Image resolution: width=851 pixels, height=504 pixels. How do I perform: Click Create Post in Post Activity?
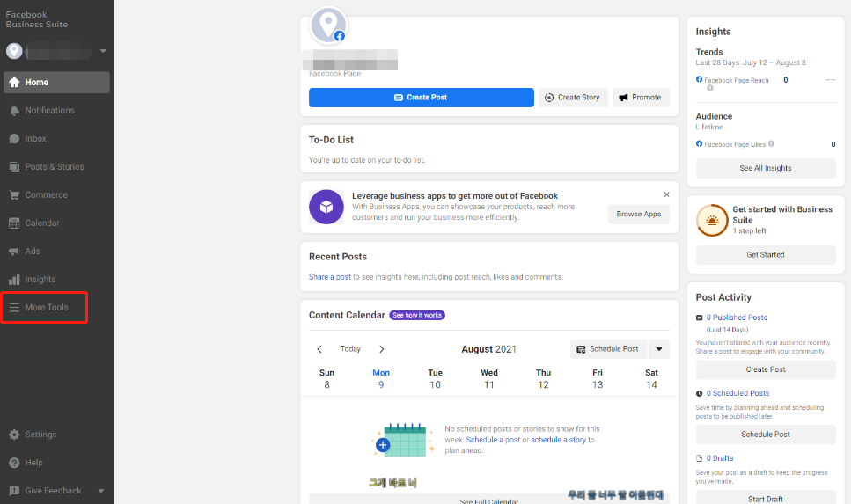tap(766, 369)
